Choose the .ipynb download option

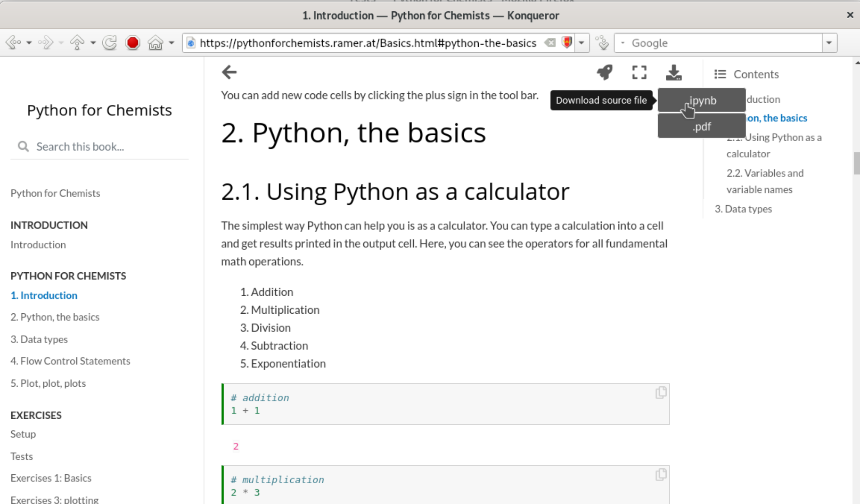tap(702, 100)
